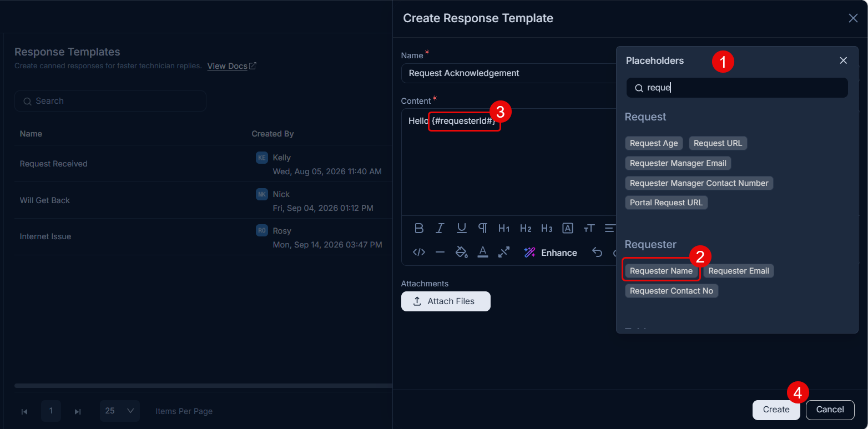Click the Enhance magic wand icon
868x429 pixels.
coord(529,253)
